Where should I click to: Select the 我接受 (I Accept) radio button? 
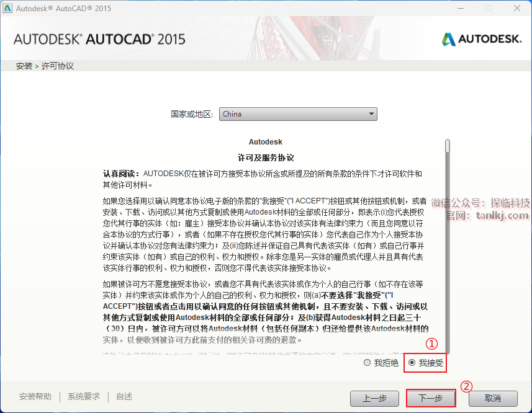pos(412,363)
